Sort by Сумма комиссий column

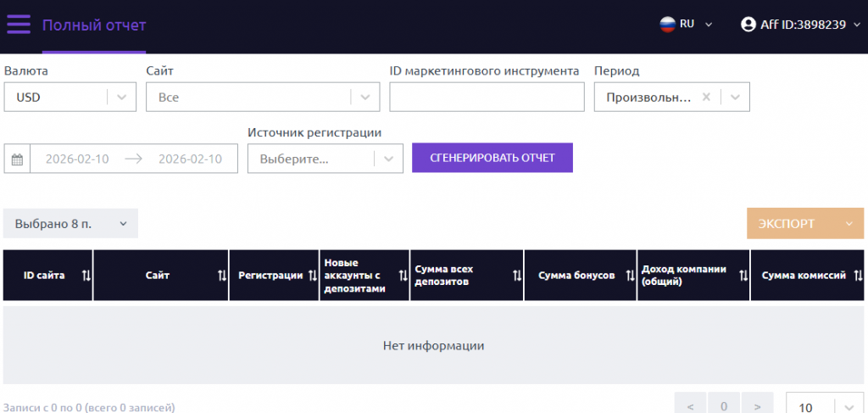tap(856, 276)
